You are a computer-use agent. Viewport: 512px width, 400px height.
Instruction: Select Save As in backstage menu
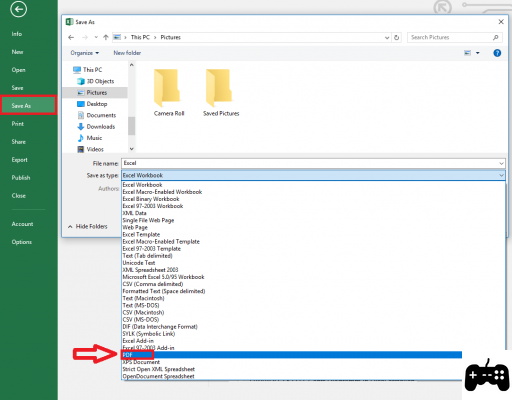[x=29, y=106]
